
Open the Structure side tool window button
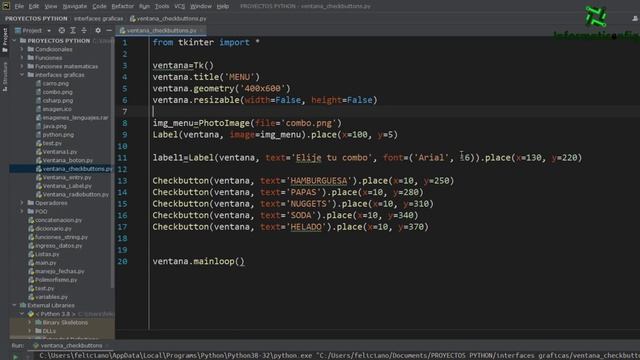(x=5, y=76)
